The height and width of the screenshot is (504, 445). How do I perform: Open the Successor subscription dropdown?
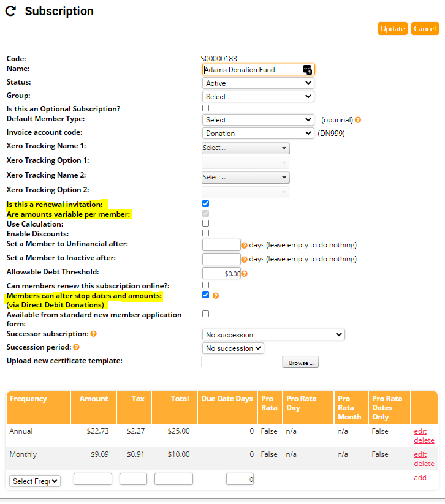[273, 335]
